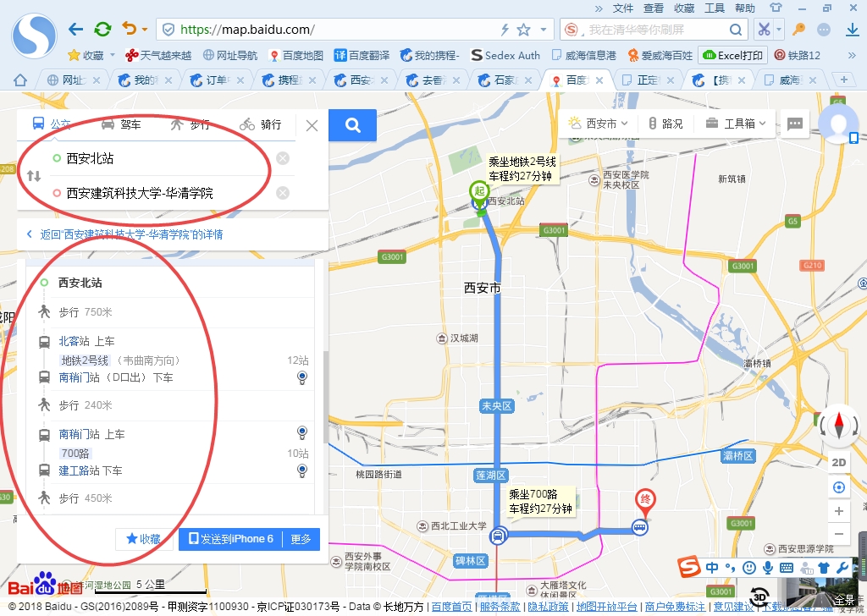Screen dimensions: 867x616
Task: Open the address bar dropdown arrow
Action: (x=544, y=30)
